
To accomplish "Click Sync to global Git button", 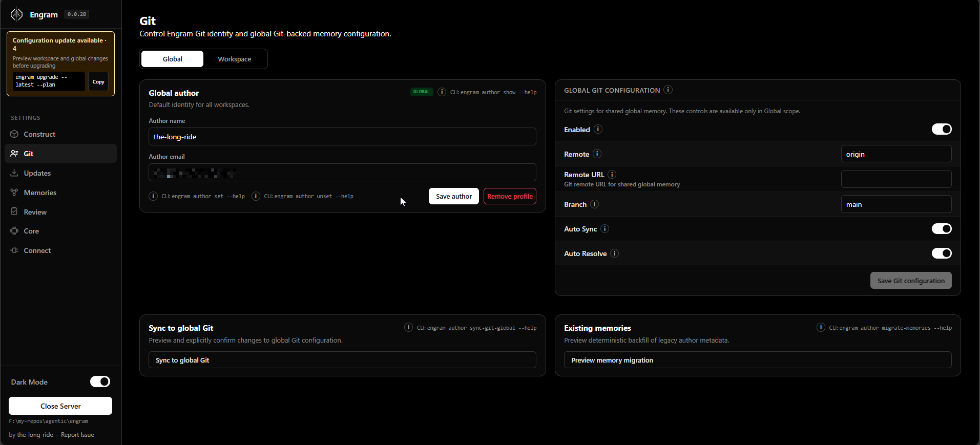I will click(x=342, y=360).
